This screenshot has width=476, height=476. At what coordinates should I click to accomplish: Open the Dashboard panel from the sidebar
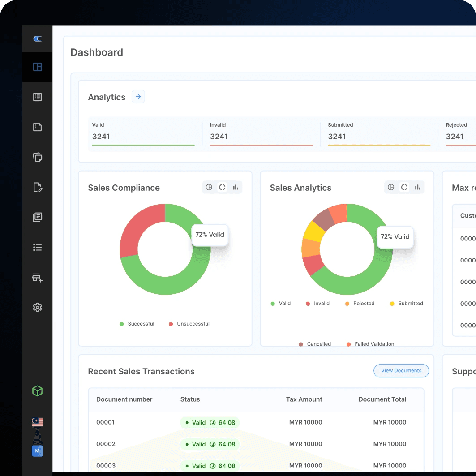click(38, 67)
